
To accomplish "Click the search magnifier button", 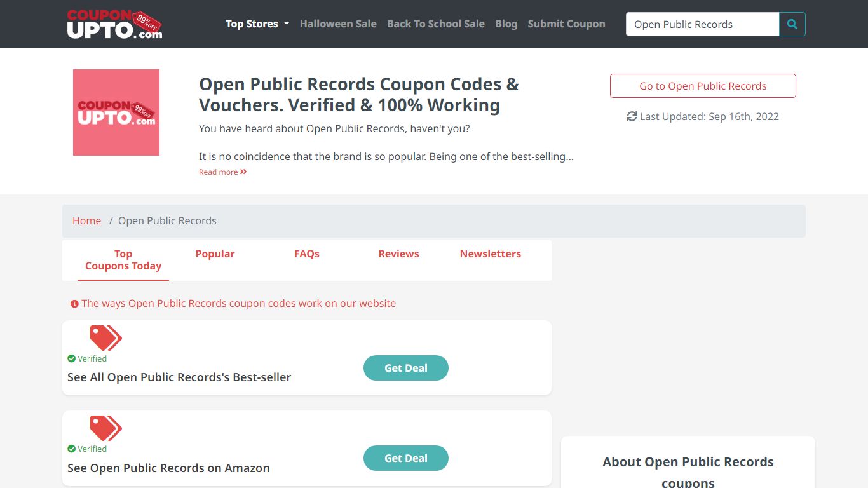I will (x=792, y=24).
